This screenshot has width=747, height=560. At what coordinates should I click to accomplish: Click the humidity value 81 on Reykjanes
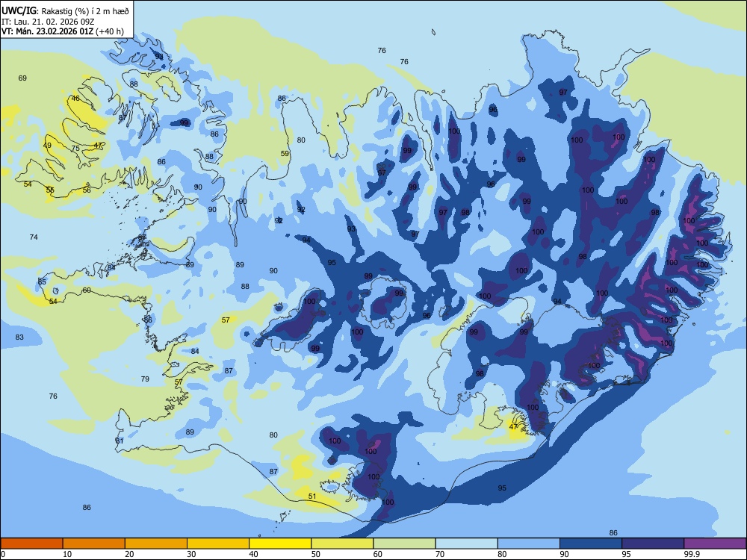[119, 441]
